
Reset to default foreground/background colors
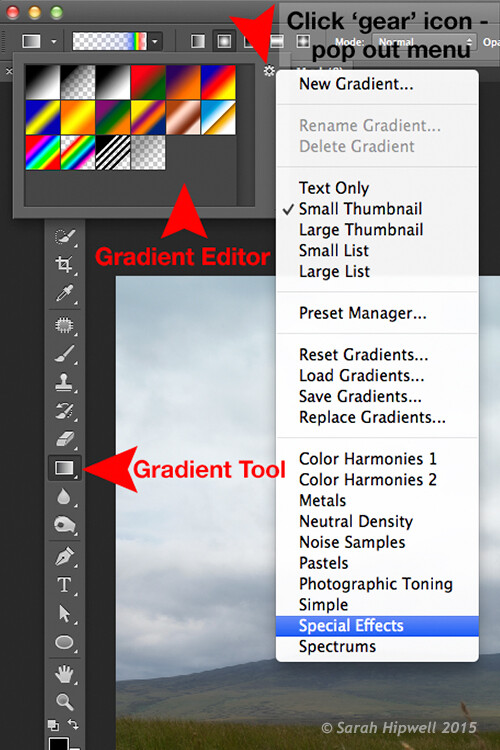click(x=54, y=725)
